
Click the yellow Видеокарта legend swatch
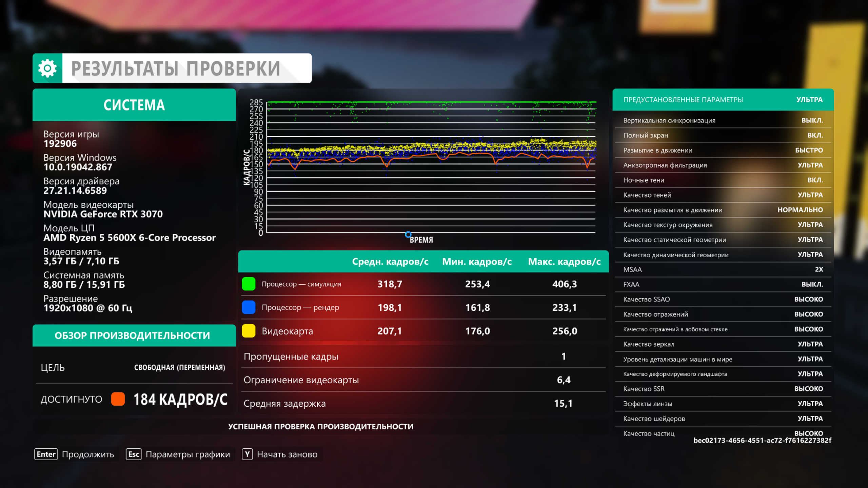pos(249,331)
